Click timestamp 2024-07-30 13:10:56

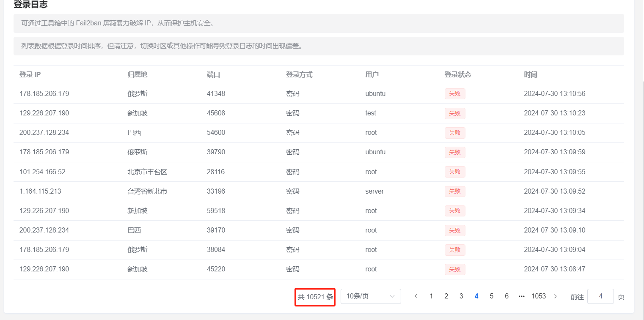pos(554,94)
